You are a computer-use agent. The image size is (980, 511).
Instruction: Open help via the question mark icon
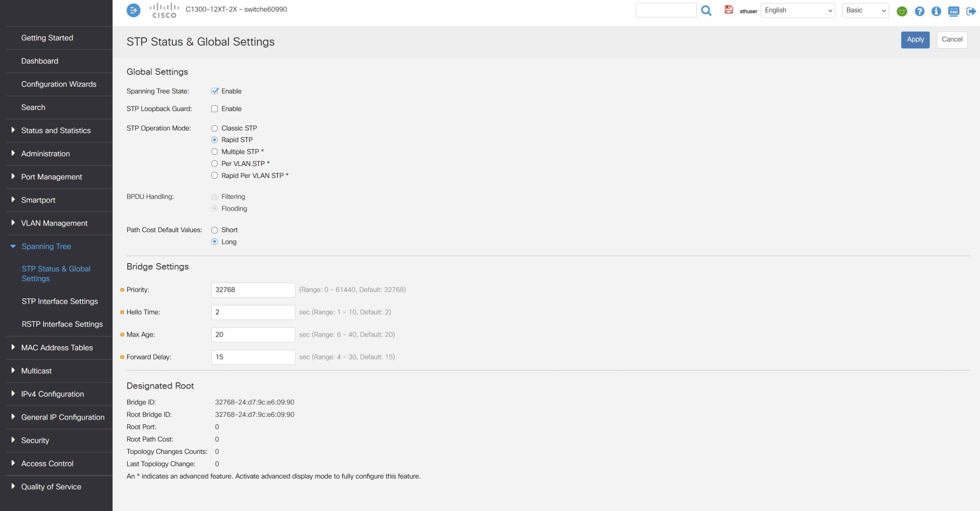pos(919,11)
